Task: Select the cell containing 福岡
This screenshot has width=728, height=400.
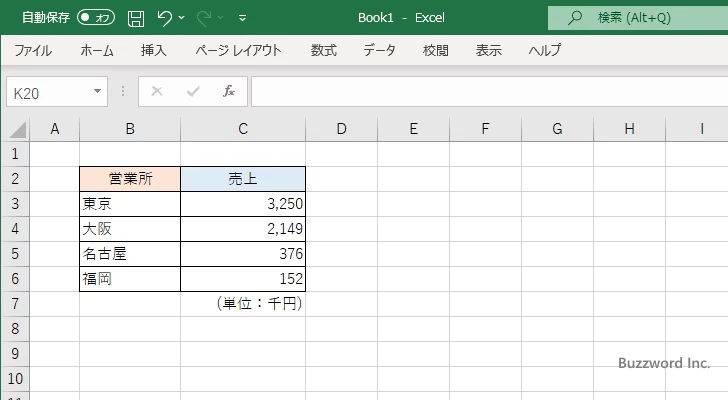Action: coord(130,279)
